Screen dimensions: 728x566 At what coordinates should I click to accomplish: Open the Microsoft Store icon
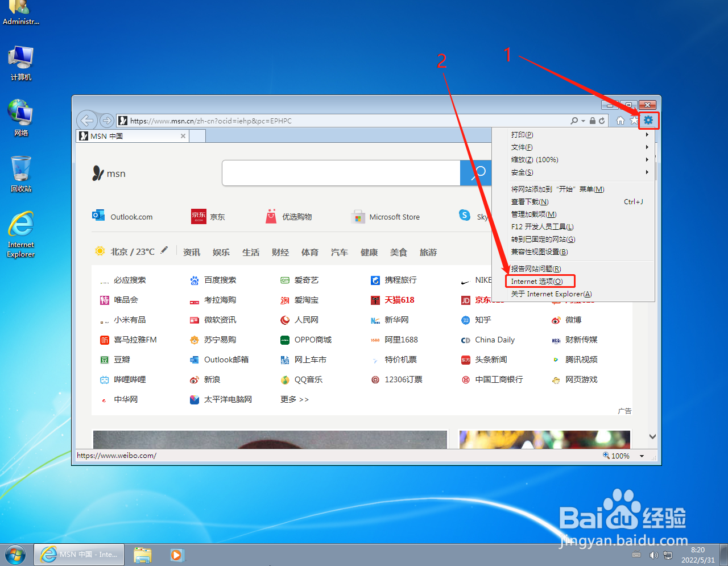[358, 217]
